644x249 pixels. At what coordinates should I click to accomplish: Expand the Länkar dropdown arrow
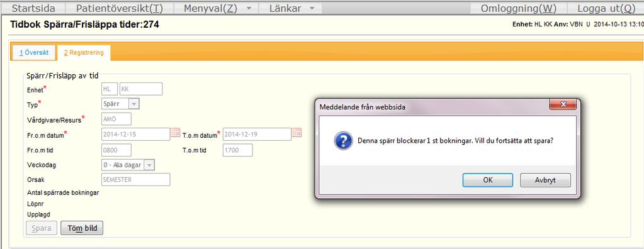click(x=312, y=9)
